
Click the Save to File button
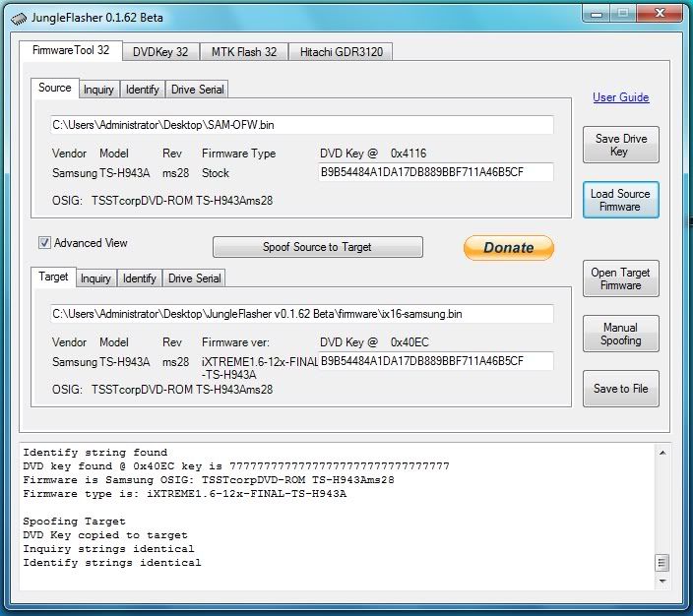[x=620, y=389]
